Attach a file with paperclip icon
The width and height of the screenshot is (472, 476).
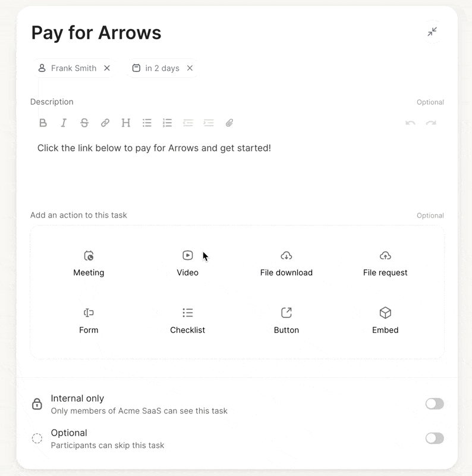229,123
